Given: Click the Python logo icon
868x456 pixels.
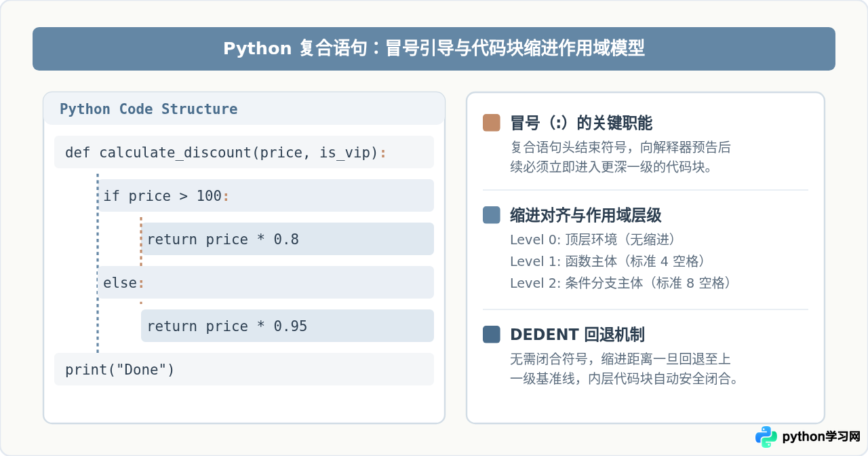Looking at the screenshot, I should [766, 437].
